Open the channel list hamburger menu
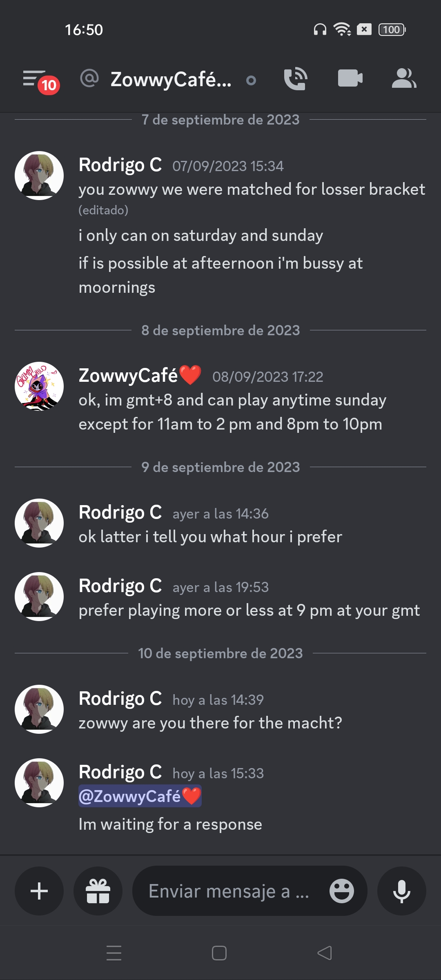The height and width of the screenshot is (980, 441). [34, 78]
